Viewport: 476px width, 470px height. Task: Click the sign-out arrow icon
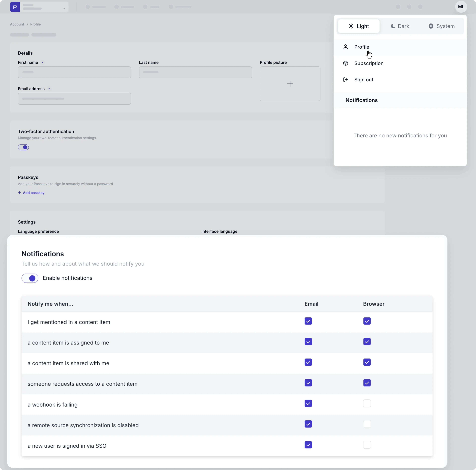(x=345, y=79)
